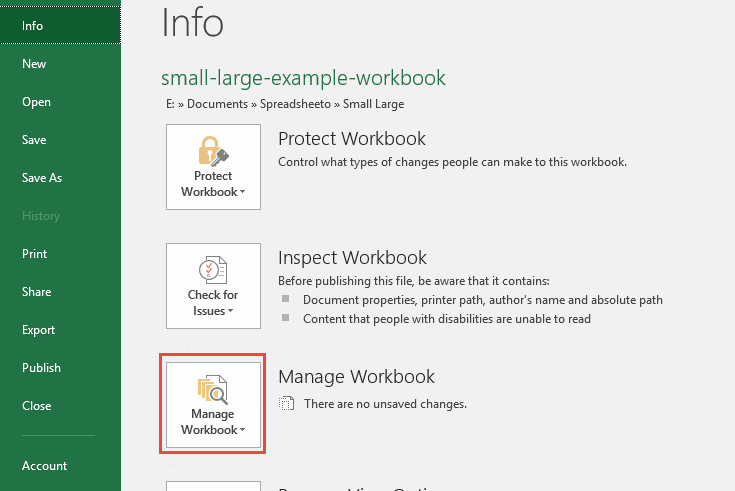
Task: Select Share in the sidebar
Action: pyautogui.click(x=36, y=292)
